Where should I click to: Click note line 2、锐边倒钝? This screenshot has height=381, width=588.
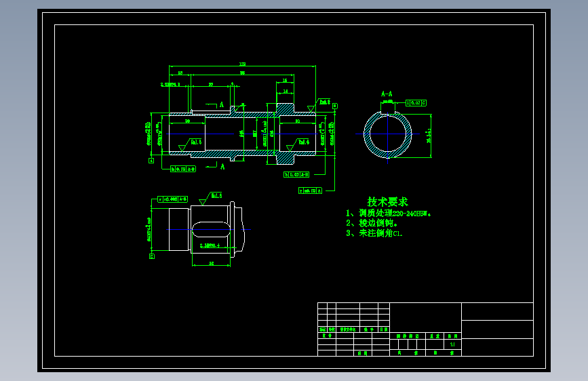371,223
